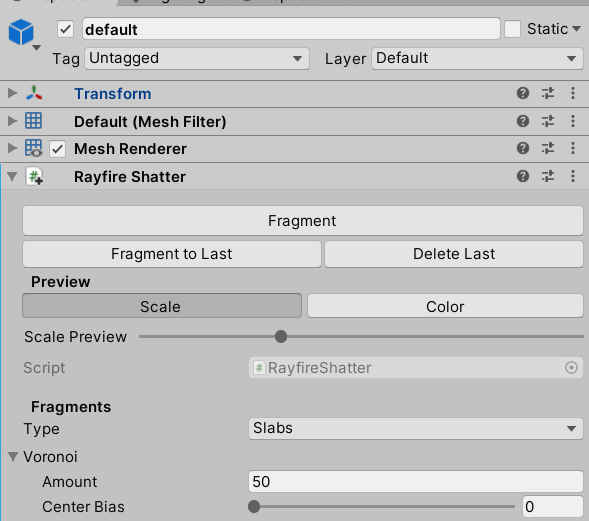
Task: Open Mesh Filter help icon
Action: pos(523,121)
